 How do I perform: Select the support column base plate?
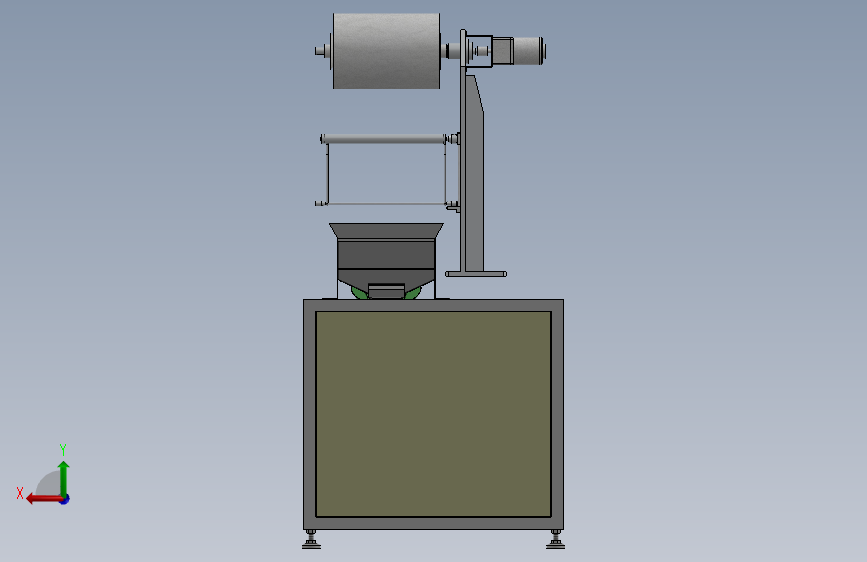click(x=476, y=274)
